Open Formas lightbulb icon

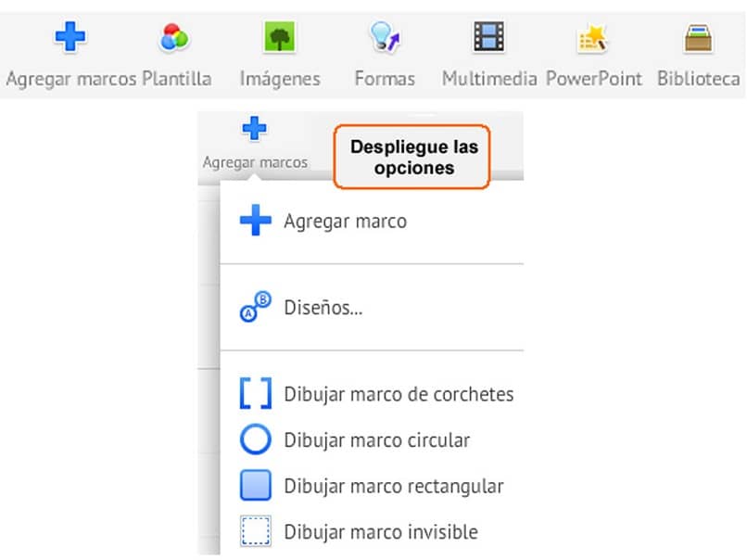tap(384, 38)
